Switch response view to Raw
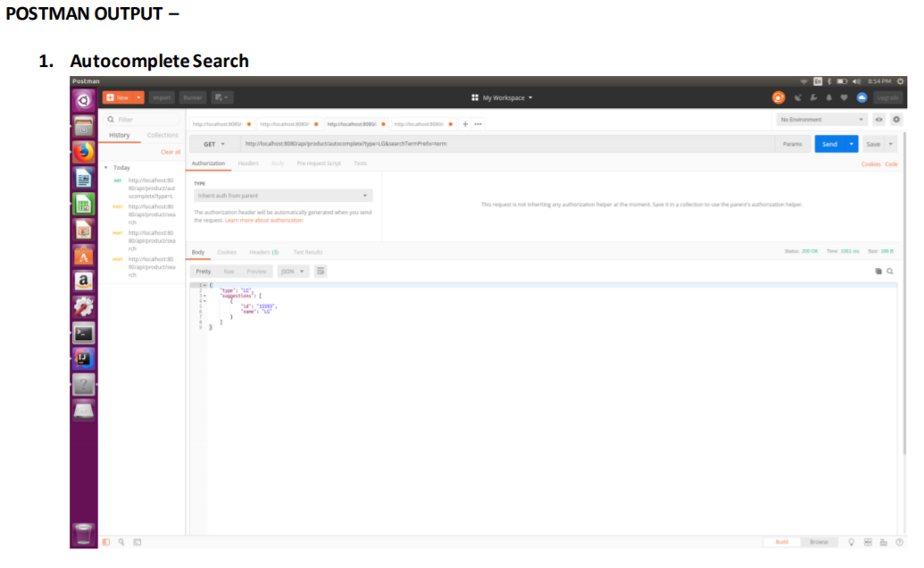Viewport: 924px width, 568px height. click(229, 271)
